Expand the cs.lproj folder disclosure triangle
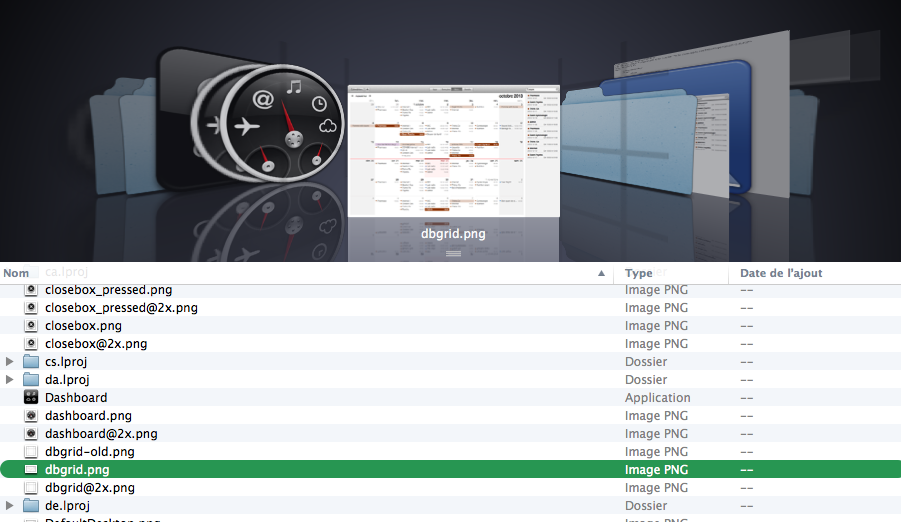The image size is (901, 522). pyautogui.click(x=9, y=362)
